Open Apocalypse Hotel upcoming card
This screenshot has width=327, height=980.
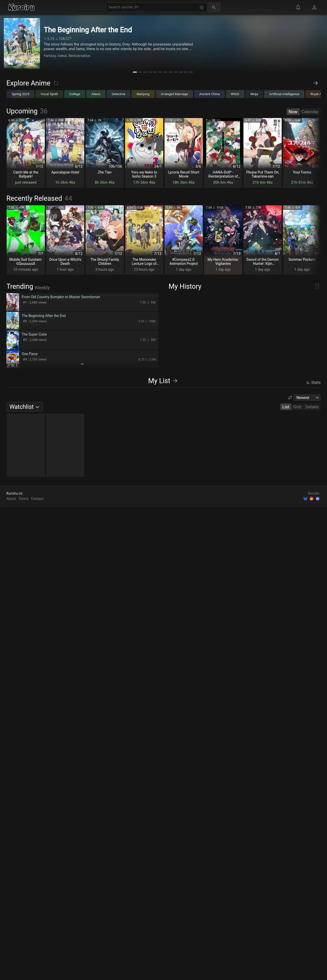pos(65,152)
